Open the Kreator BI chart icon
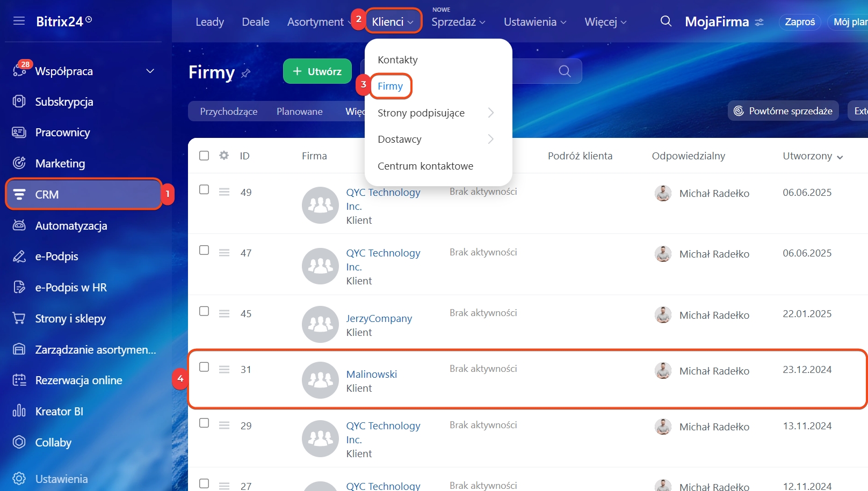The image size is (868, 491). [x=19, y=411]
